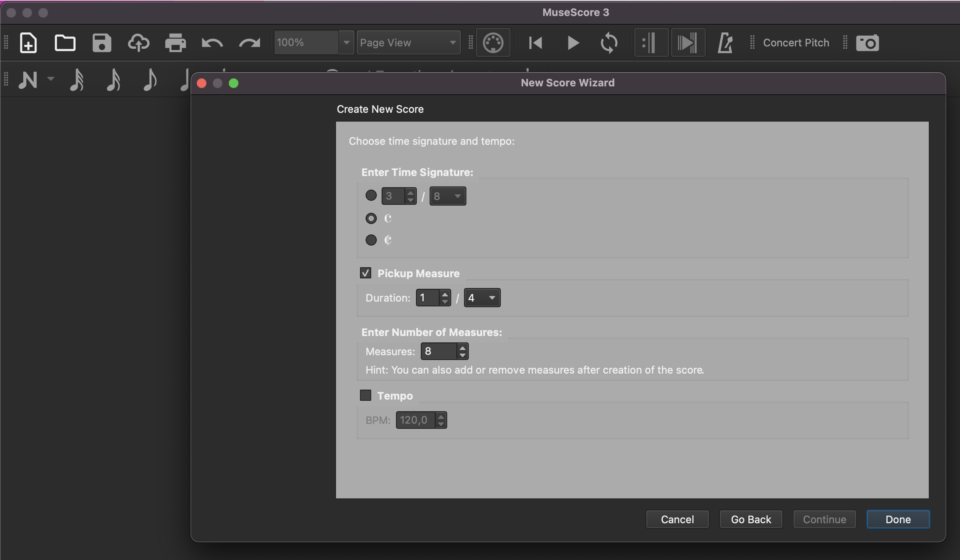Click the loop playback icon

(x=609, y=42)
